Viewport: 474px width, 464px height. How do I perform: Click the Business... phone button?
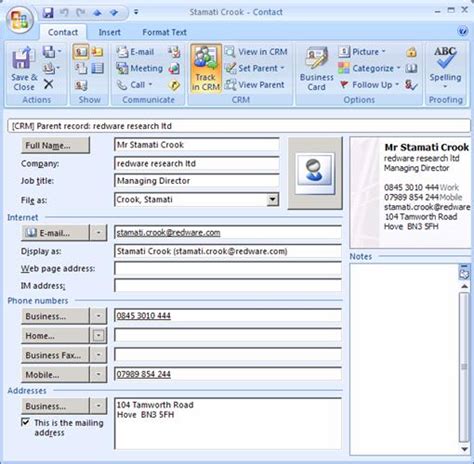(55, 316)
